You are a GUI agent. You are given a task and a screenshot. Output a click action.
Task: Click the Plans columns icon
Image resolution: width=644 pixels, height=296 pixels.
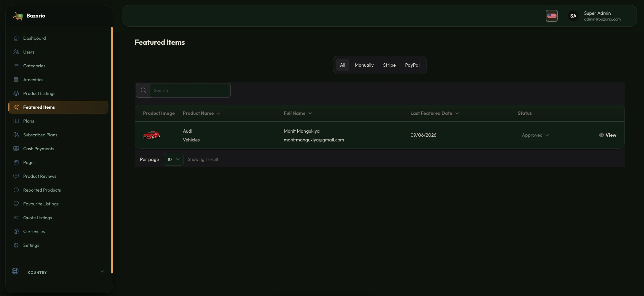16,121
